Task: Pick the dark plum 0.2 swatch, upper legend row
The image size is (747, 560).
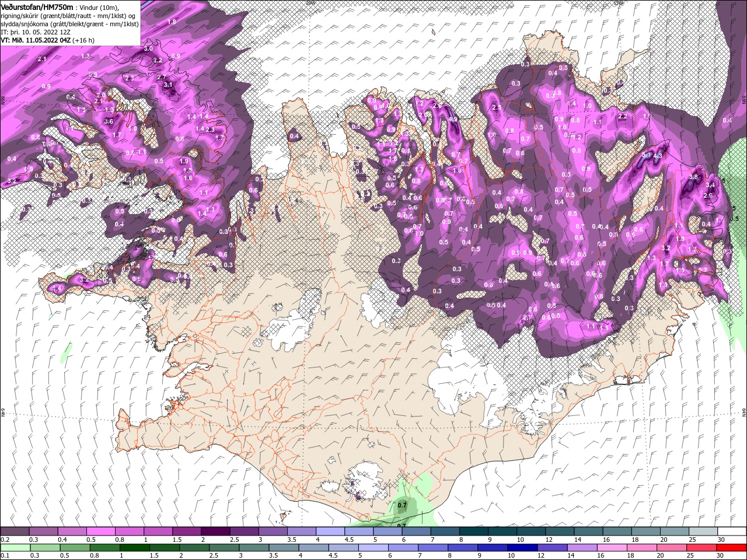Action: point(15,531)
